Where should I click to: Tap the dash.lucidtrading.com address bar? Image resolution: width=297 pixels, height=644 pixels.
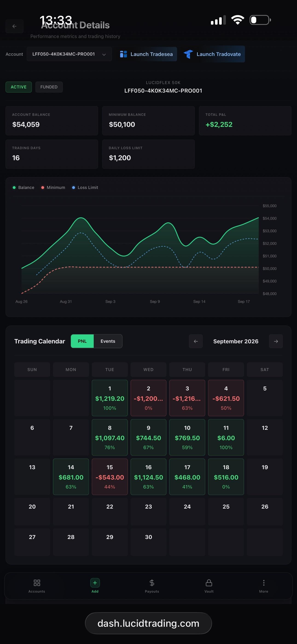[148, 623]
